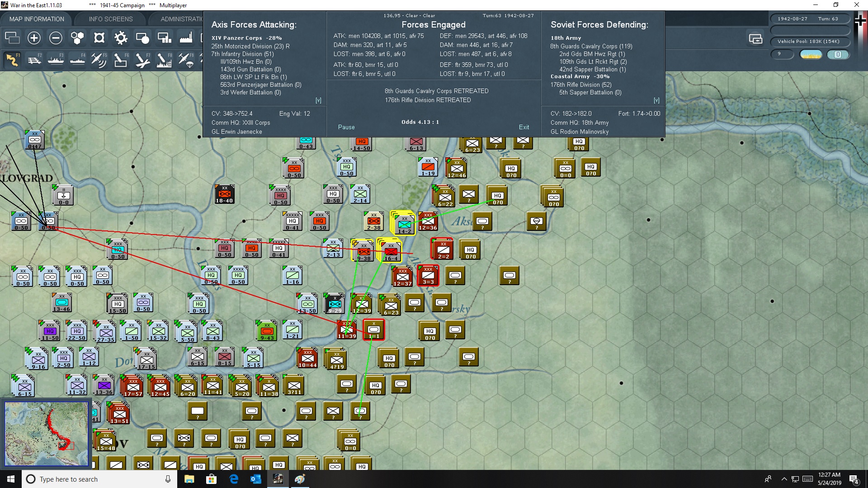Open the INFO SCREENS tab
868x488 pixels.
111,19
